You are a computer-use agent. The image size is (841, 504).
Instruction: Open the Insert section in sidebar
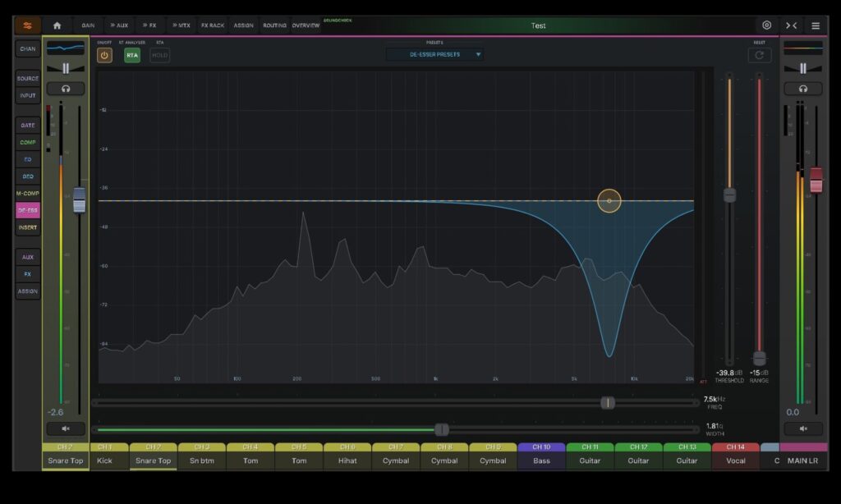pos(28,227)
